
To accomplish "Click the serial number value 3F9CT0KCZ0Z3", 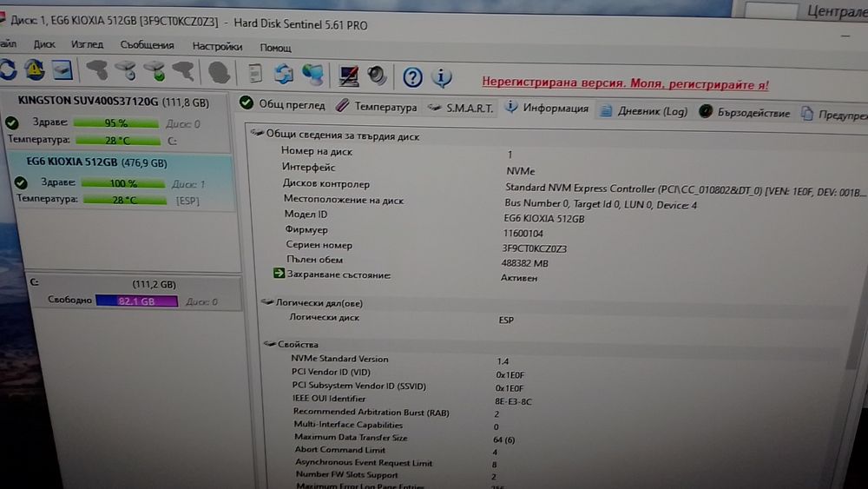I will [x=534, y=248].
